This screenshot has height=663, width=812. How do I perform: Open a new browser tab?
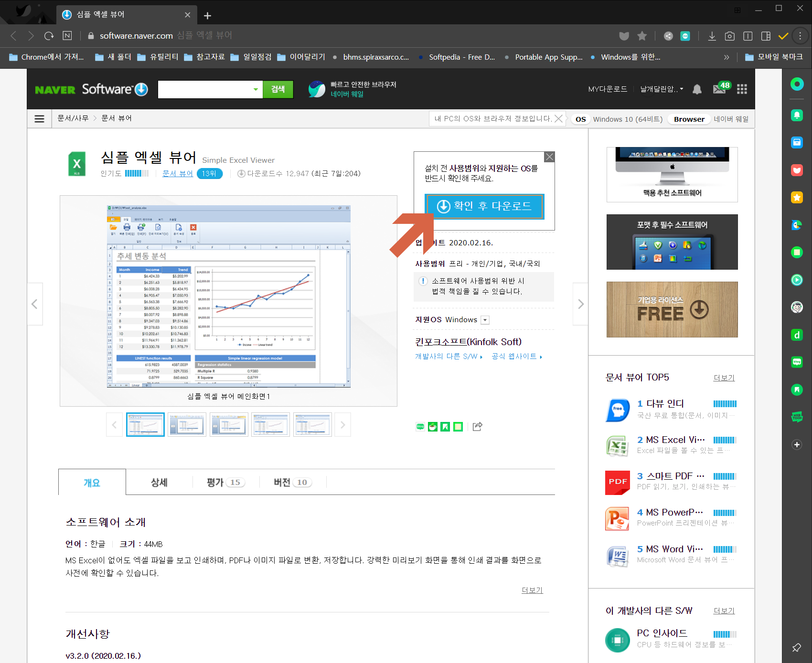(x=207, y=15)
